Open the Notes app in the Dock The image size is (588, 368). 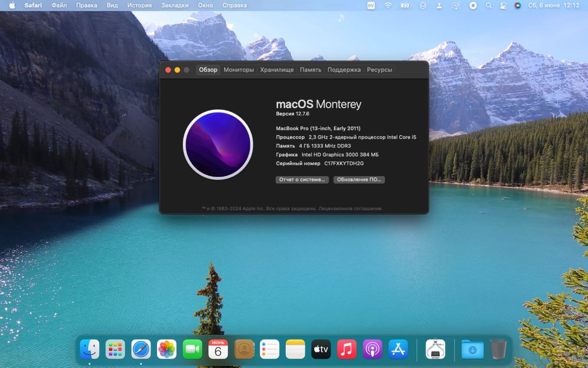296,349
